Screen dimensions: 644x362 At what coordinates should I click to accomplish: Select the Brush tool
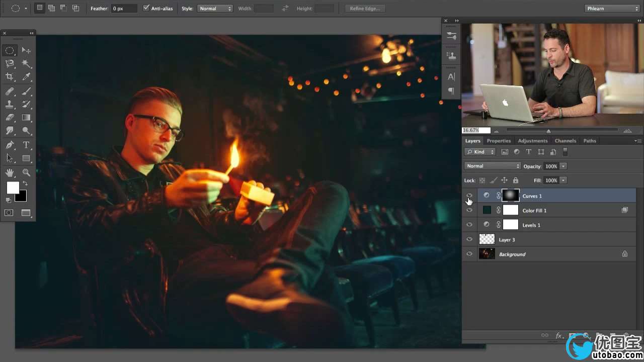(26, 92)
